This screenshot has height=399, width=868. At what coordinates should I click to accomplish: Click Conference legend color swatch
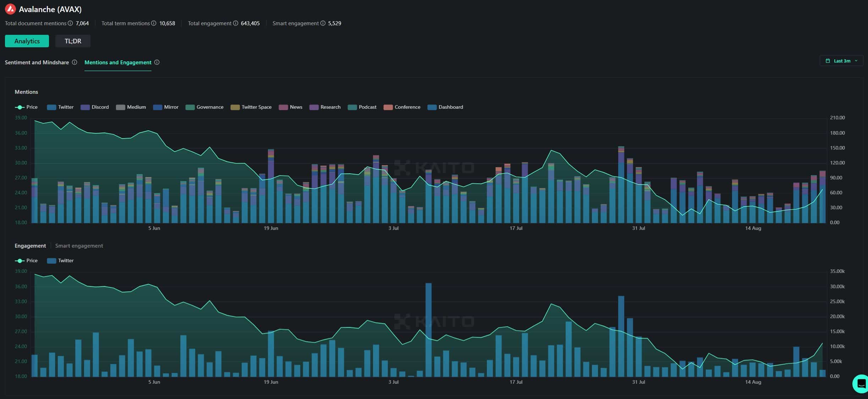pyautogui.click(x=388, y=107)
